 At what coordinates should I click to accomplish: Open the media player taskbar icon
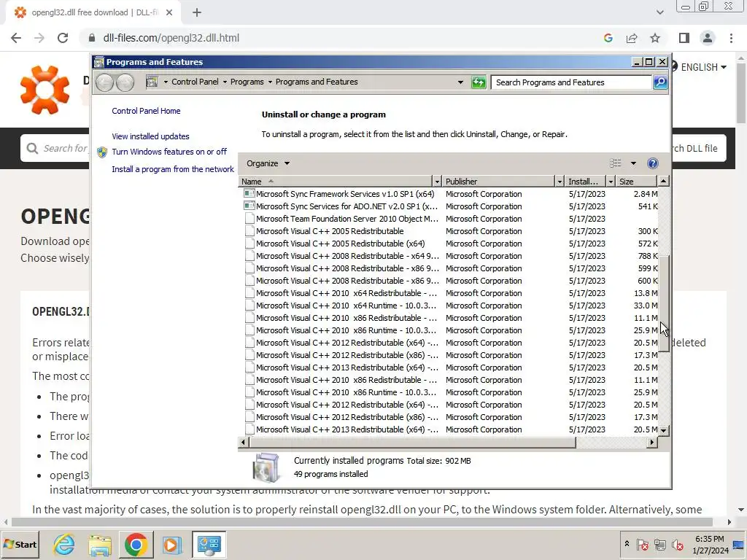[x=171, y=544]
